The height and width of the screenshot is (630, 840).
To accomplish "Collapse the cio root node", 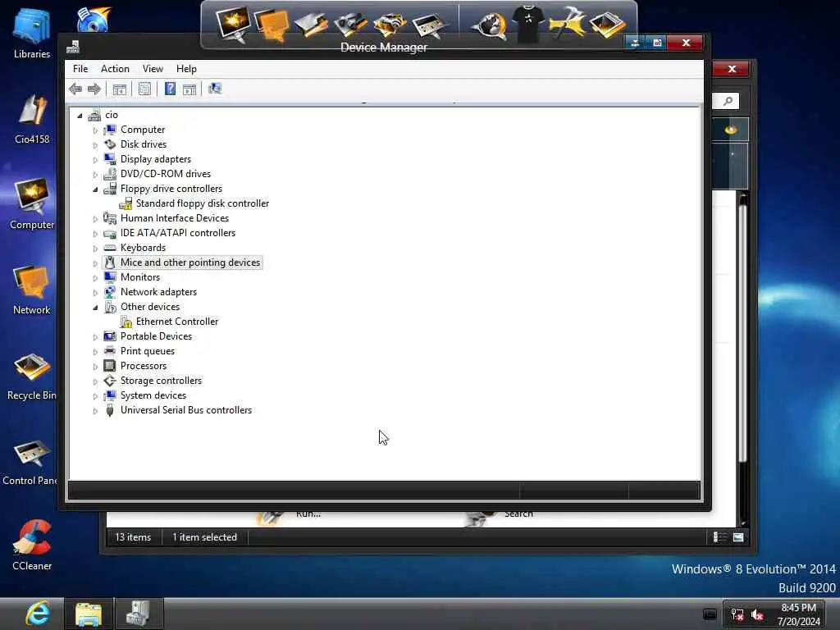I will tap(80, 115).
